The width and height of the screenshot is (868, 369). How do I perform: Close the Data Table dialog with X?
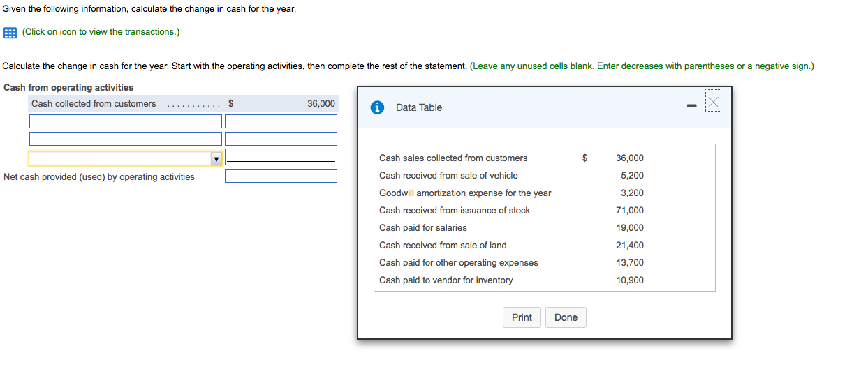coord(712,102)
